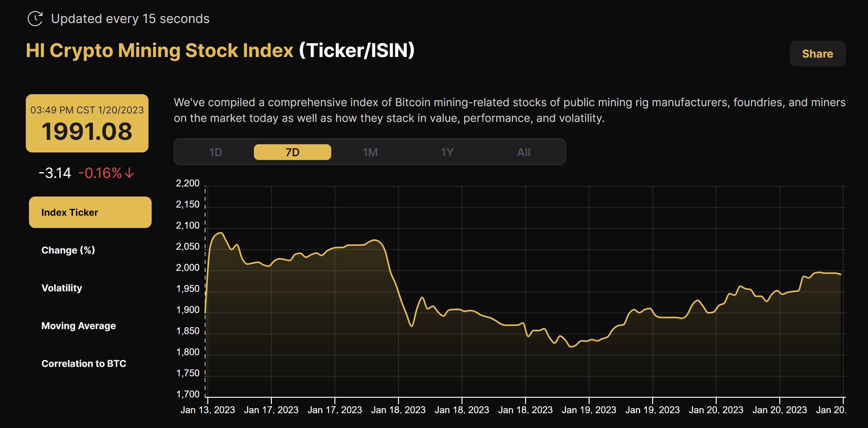Switch chart to 1Y range
This screenshot has width=868, height=428.
pyautogui.click(x=447, y=152)
